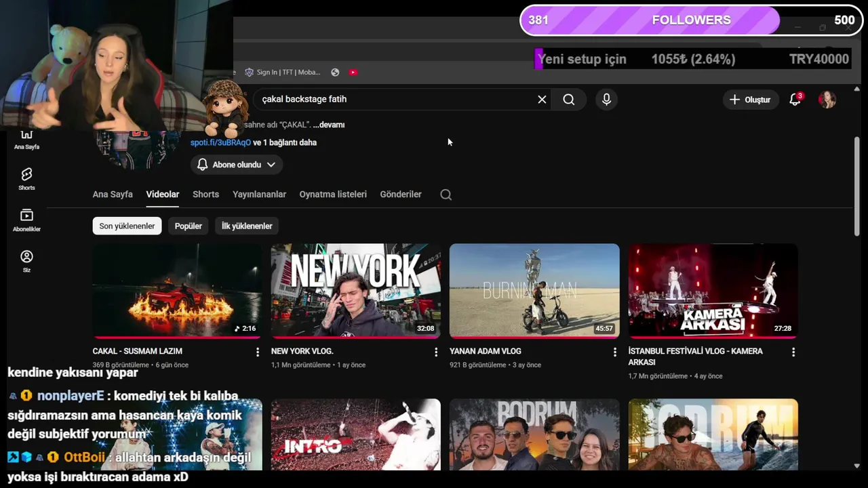Screen dimensions: 868x488
Task: Open the account avatar menu
Action: 827,100
